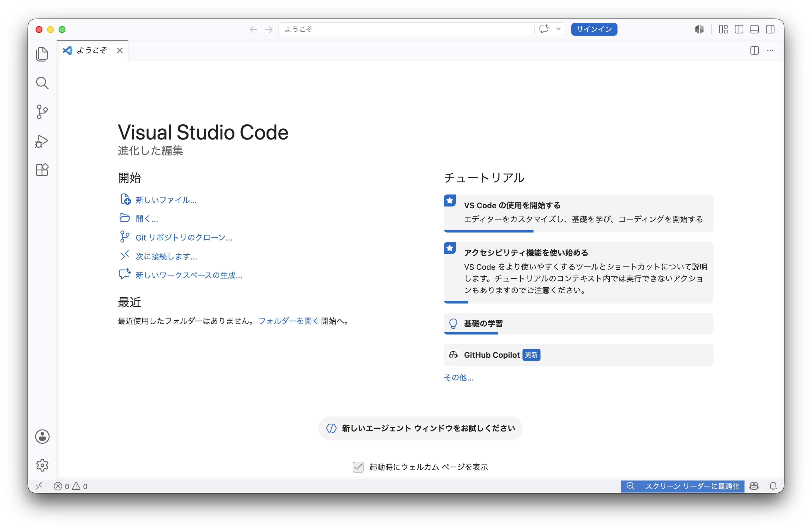The width and height of the screenshot is (812, 530).
Task: Click the folder icon beside 開く
Action: pos(125,218)
